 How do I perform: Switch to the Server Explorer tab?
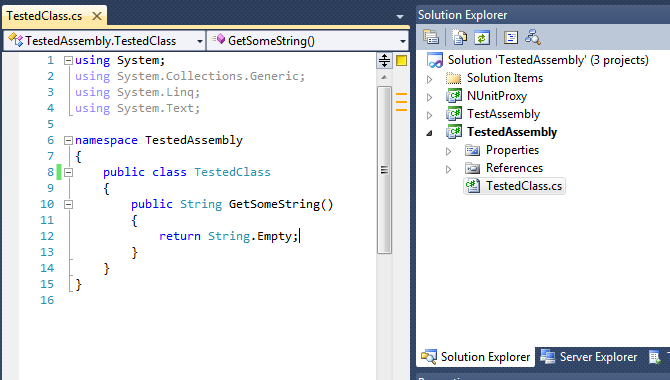click(x=589, y=357)
